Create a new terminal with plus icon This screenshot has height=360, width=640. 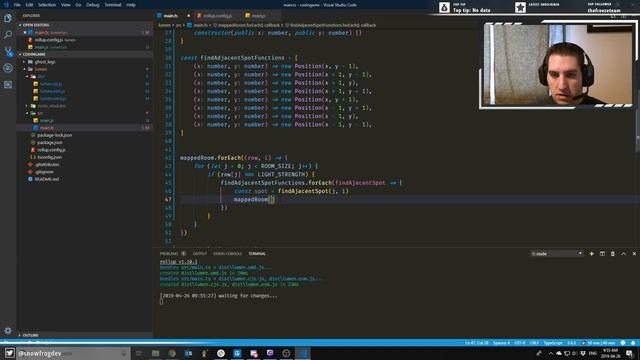[591, 253]
